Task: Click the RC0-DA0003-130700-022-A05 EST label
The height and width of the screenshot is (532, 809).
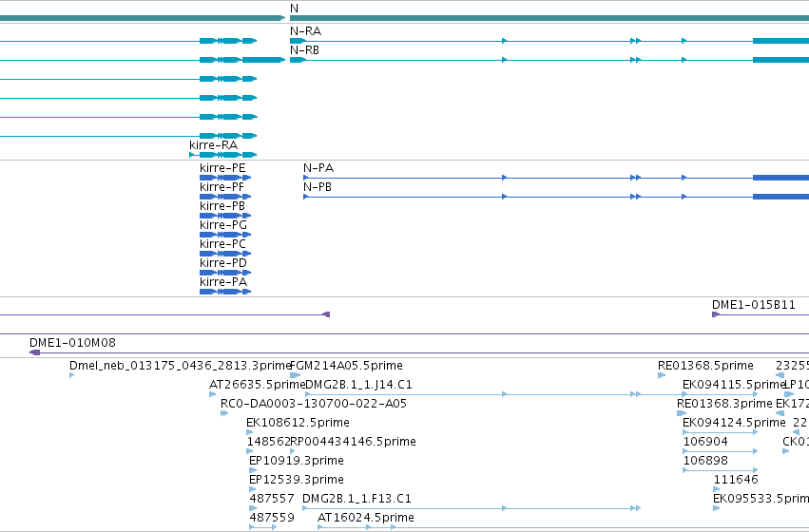Action: tap(314, 403)
